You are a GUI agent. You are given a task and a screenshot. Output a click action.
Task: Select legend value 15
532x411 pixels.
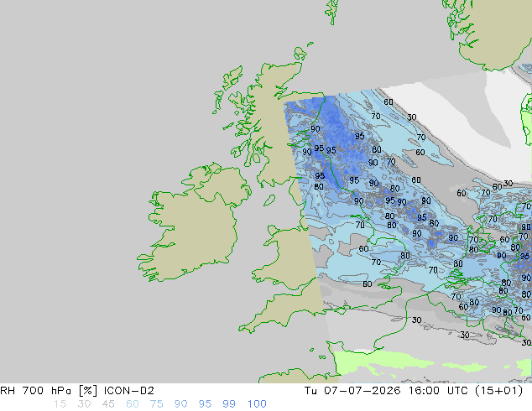pyautogui.click(x=60, y=404)
